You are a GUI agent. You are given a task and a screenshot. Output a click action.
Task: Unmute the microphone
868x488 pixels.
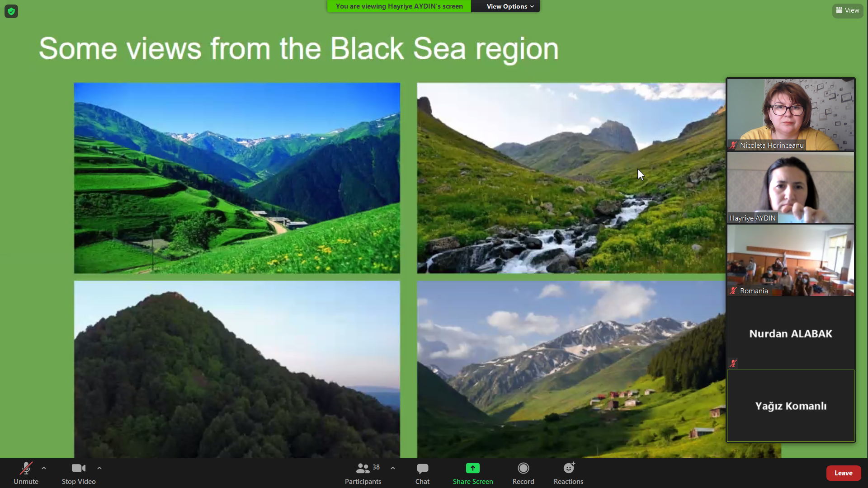(x=26, y=473)
